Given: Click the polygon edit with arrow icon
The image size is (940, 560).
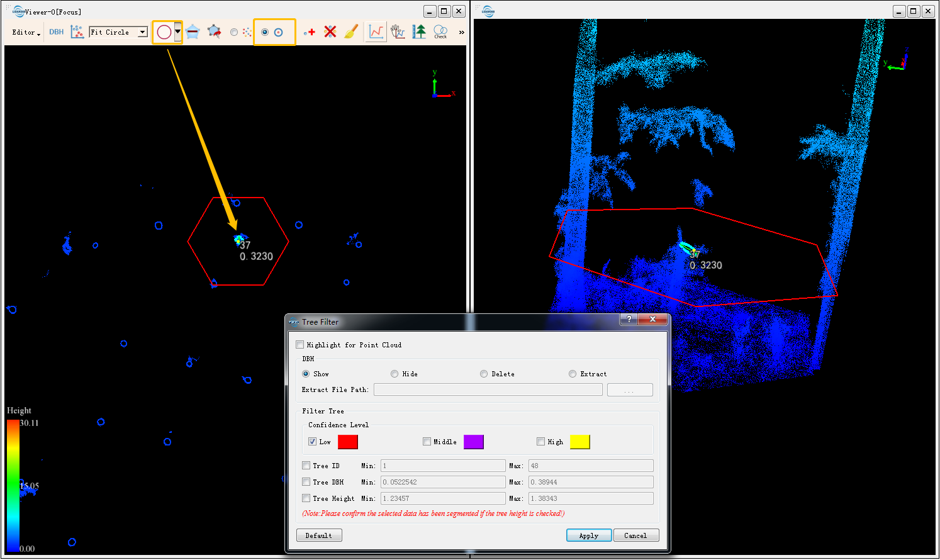Looking at the screenshot, I should pyautogui.click(x=215, y=32).
